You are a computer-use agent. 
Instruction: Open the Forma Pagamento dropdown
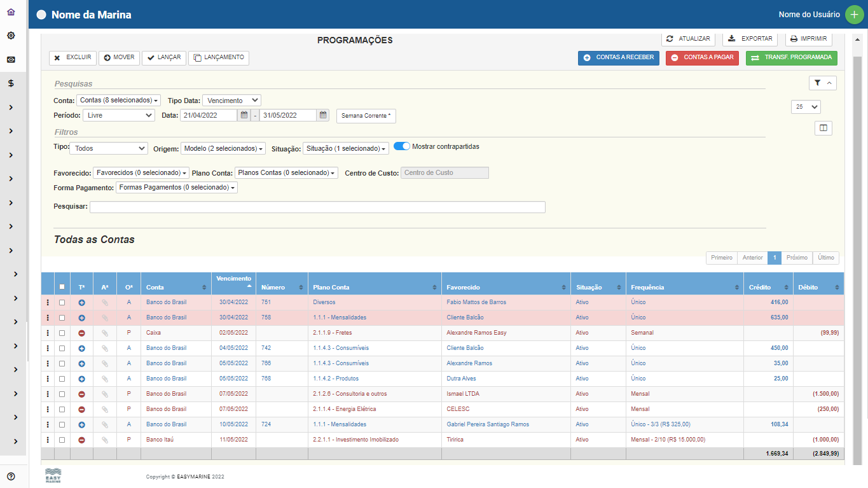(x=176, y=188)
